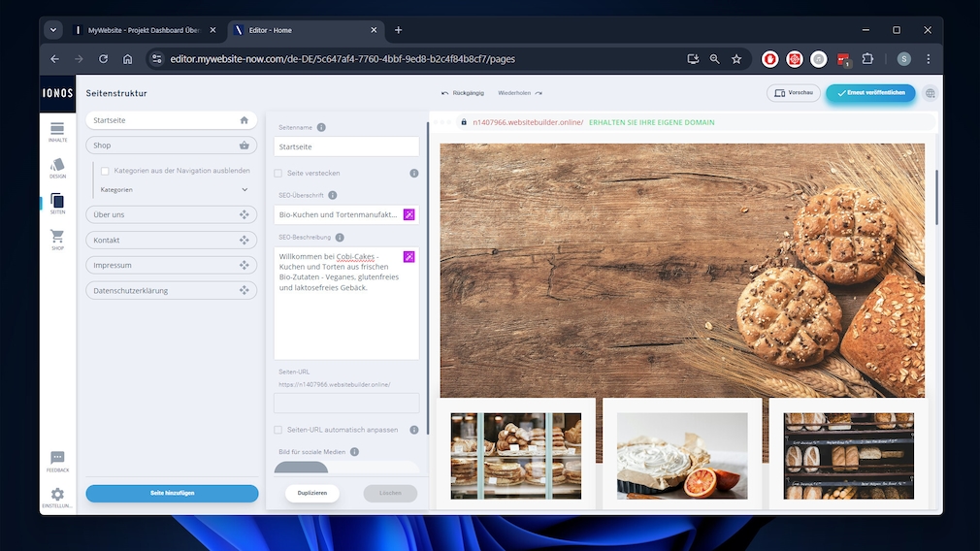Viewport: 980px width, 551px height.
Task: Click the language globe icon top right
Action: (931, 93)
